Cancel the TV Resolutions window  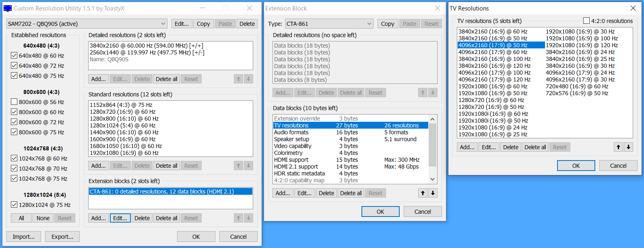pos(618,166)
